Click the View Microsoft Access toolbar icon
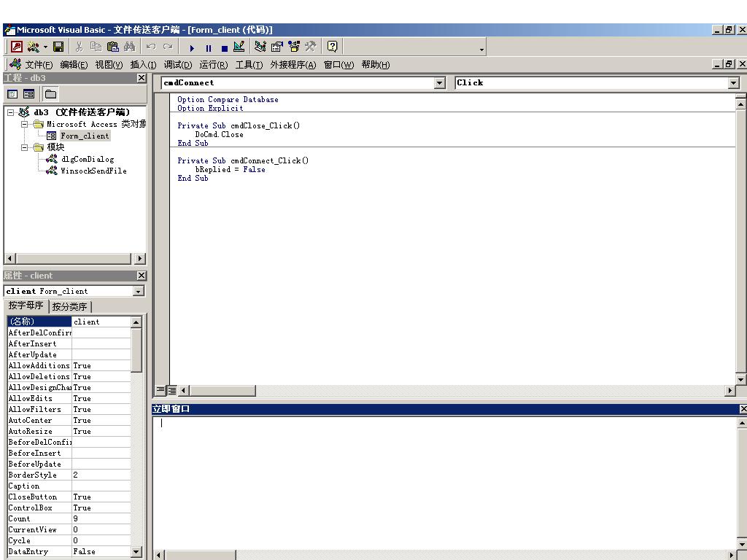This screenshot has width=747, height=560. click(17, 47)
